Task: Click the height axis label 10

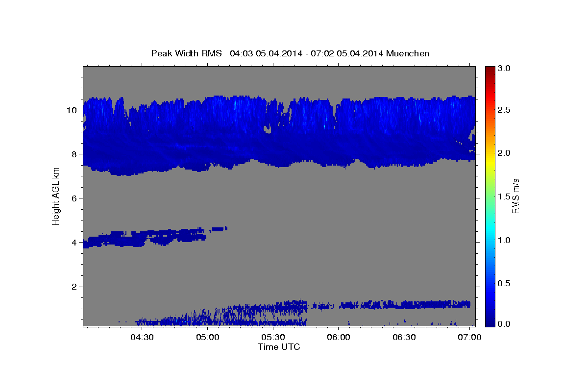Action: pyautogui.click(x=73, y=110)
